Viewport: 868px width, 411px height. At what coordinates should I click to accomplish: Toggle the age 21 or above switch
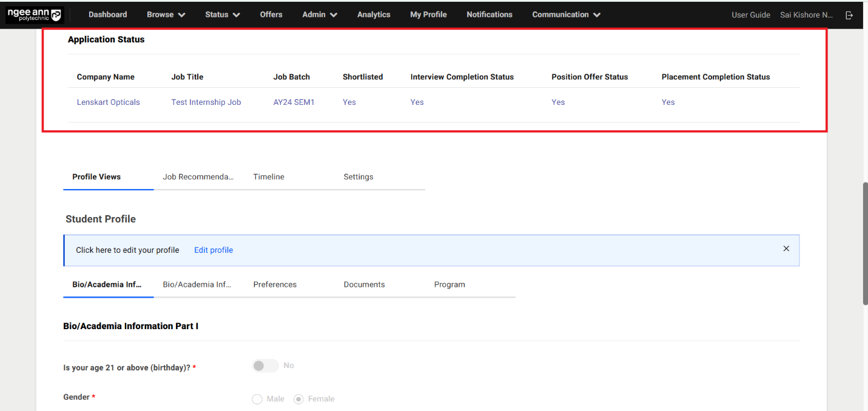click(265, 366)
